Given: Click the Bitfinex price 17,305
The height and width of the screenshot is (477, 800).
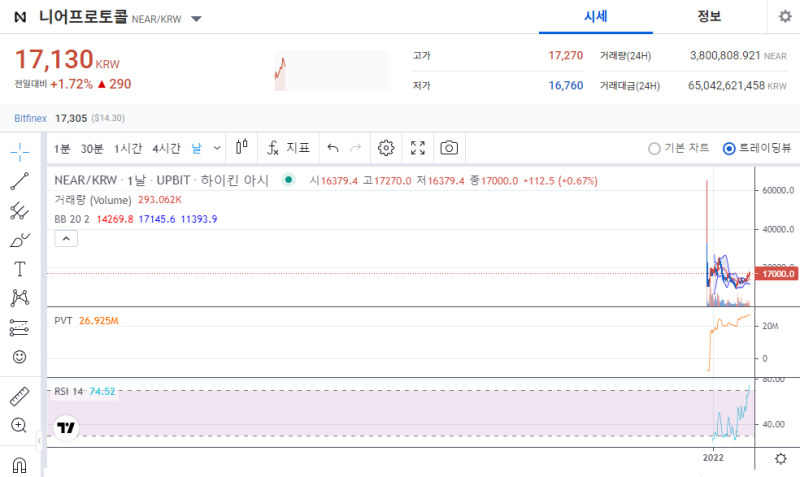Looking at the screenshot, I should coord(71,118).
